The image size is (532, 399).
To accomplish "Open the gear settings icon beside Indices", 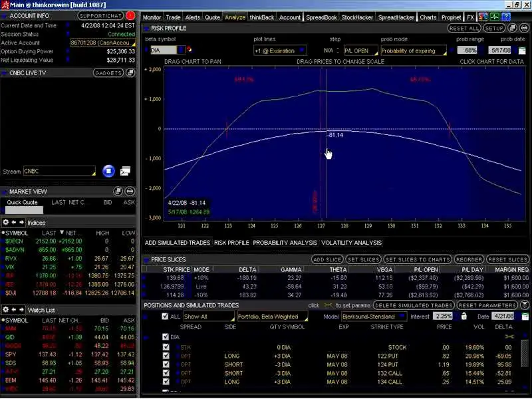I will click(x=5, y=223).
